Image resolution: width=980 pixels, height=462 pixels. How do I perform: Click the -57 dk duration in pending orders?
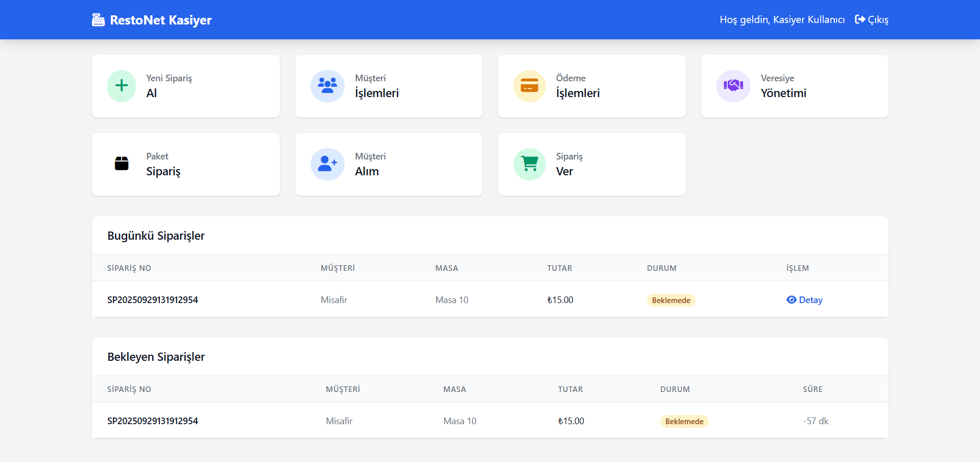pos(815,421)
